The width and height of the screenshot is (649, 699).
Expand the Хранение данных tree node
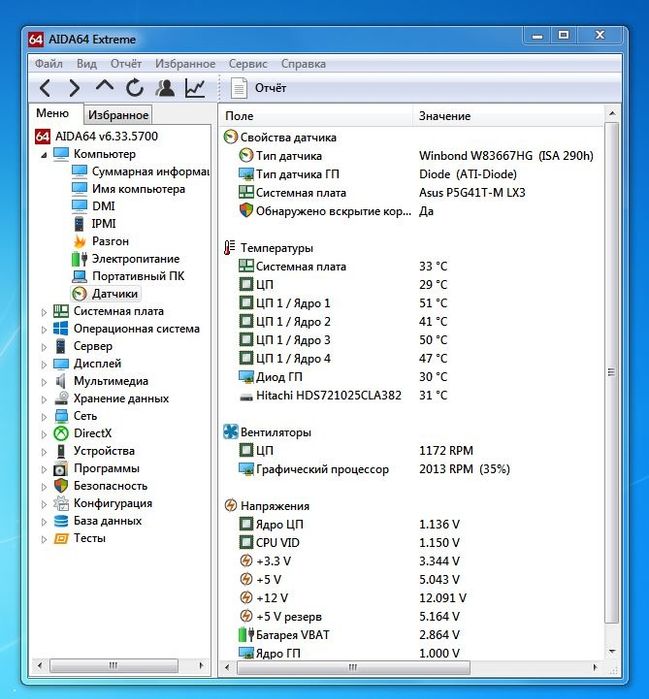click(44, 399)
